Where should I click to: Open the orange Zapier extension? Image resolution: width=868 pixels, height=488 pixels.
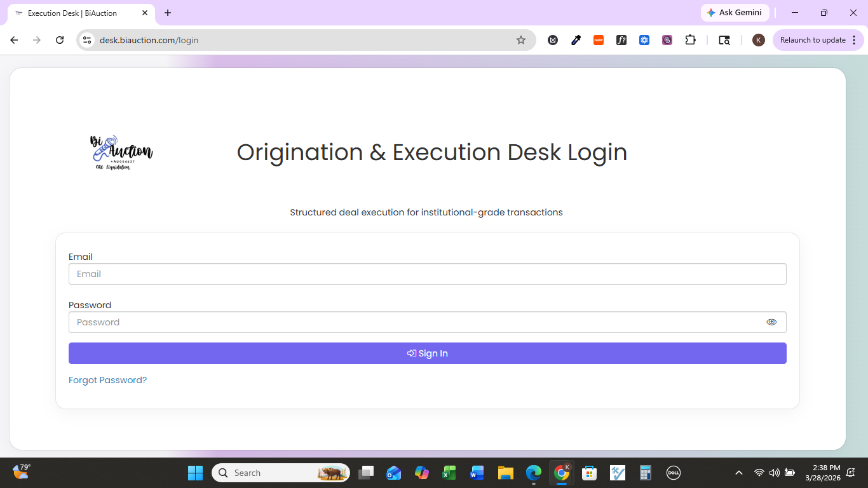(x=599, y=40)
